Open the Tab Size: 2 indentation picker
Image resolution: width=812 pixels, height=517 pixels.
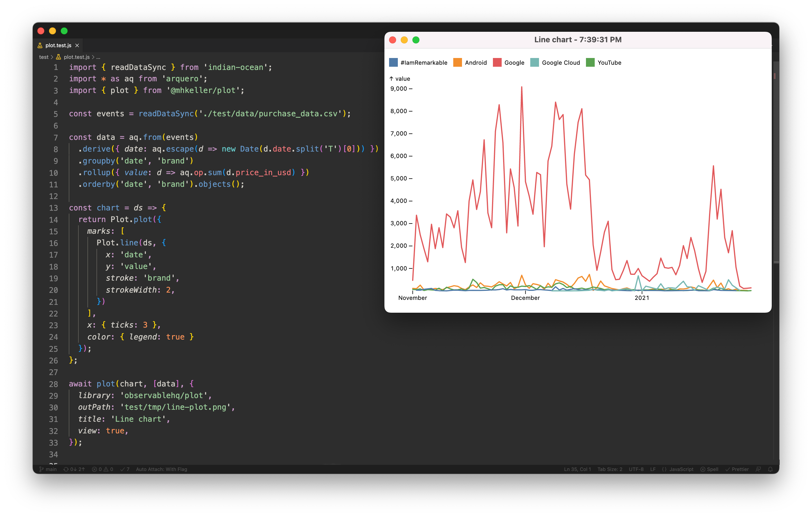point(610,469)
